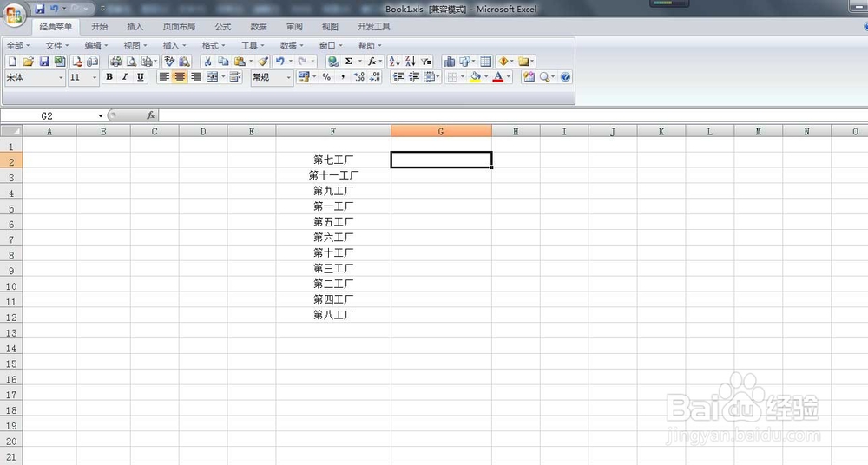The height and width of the screenshot is (465, 868).
Task: Click the Paste clipboard icon
Action: pos(240,62)
